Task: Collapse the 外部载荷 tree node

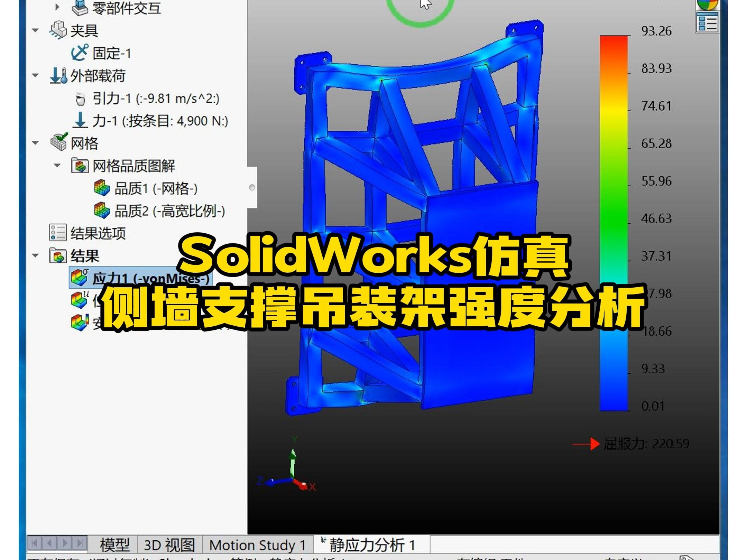Action: (x=35, y=75)
